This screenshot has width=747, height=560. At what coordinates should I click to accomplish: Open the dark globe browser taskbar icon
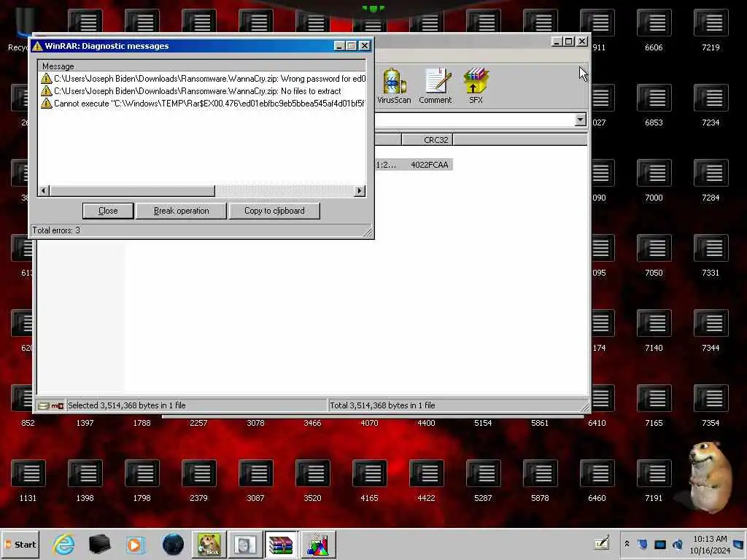173,545
